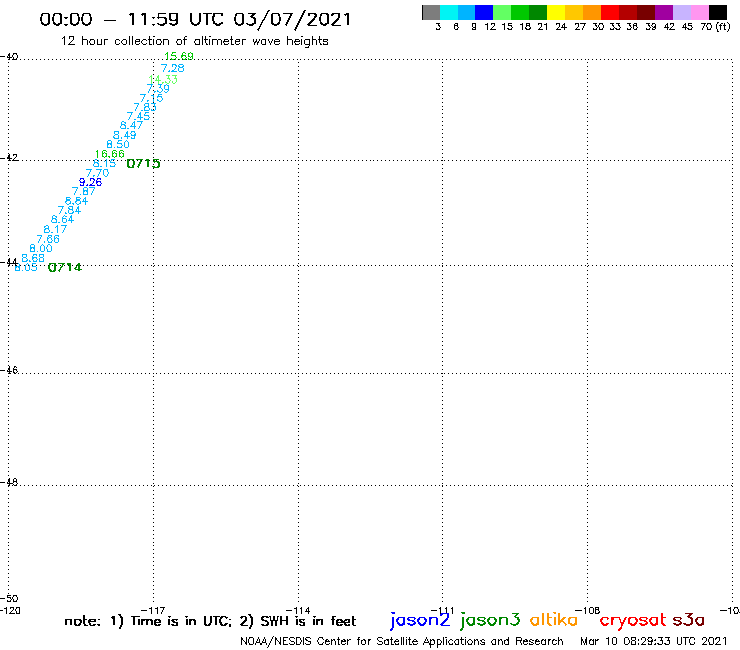This screenshot has height=650, width=740.
Task: Click the cyan swatch in the color scale
Action: point(449,12)
